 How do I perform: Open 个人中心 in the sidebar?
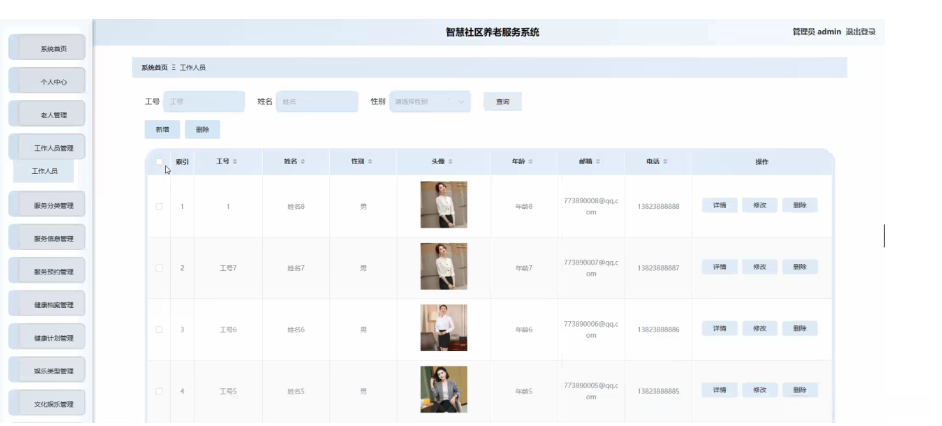[x=47, y=82]
